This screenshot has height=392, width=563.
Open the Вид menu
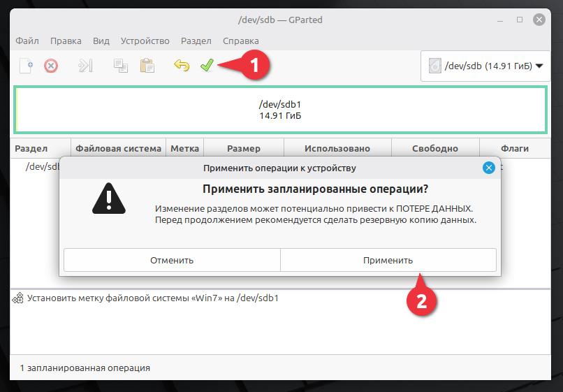point(101,41)
